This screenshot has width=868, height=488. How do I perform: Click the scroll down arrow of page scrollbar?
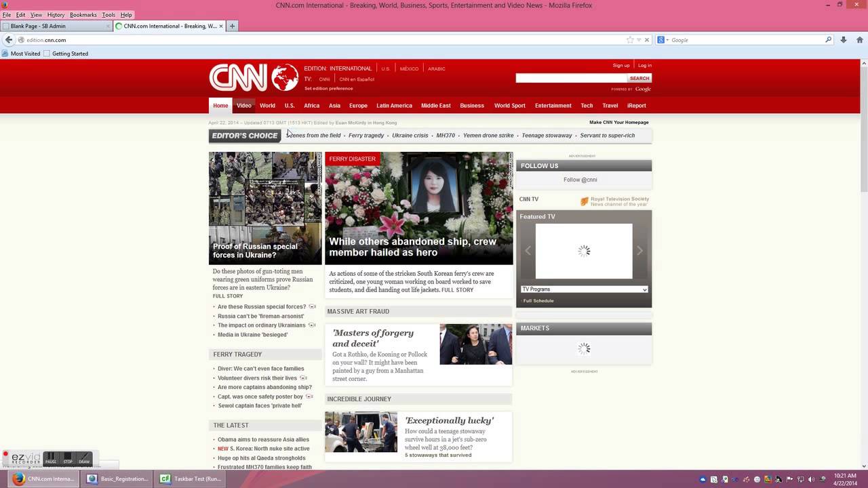point(863,466)
